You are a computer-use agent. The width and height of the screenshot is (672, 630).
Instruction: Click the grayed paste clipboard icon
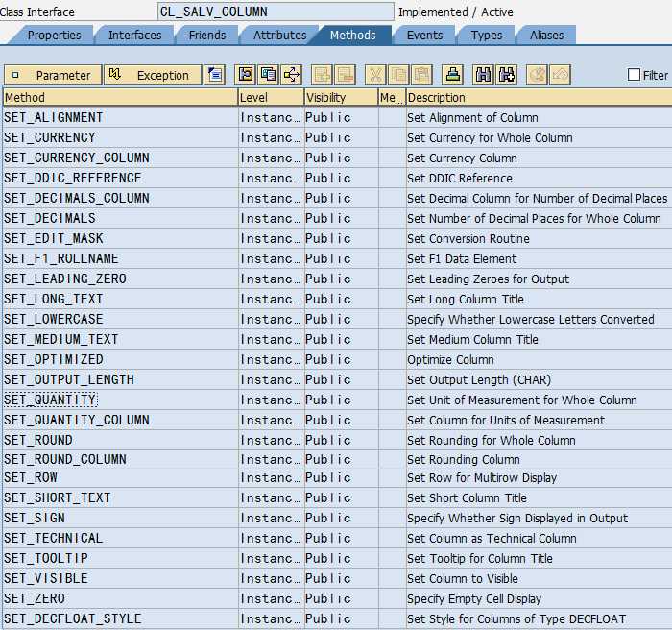(421, 75)
